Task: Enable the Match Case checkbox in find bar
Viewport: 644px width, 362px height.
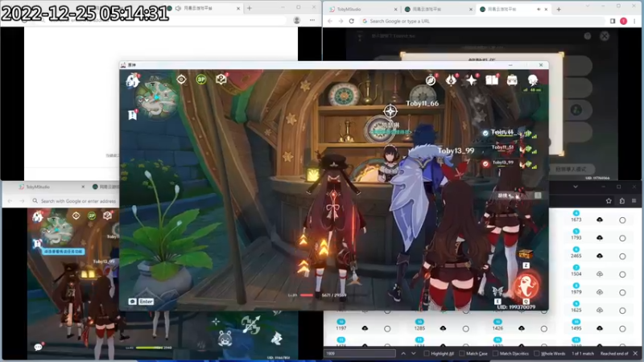Action: pyautogui.click(x=461, y=353)
